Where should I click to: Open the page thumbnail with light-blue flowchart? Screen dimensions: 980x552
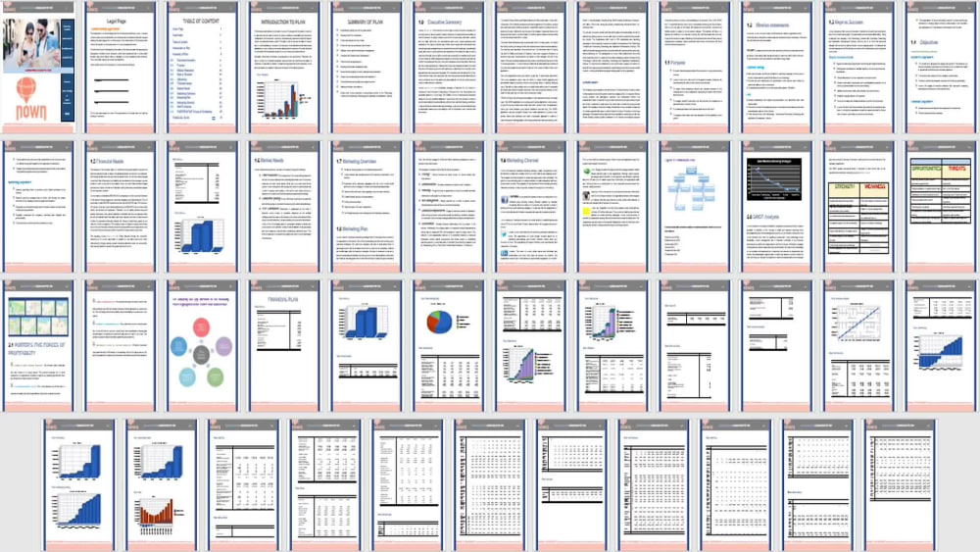pyautogui.click(x=695, y=206)
